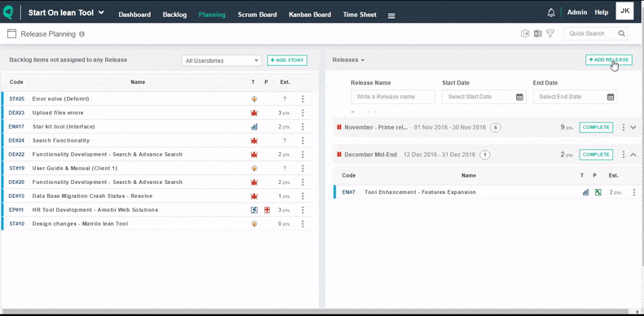This screenshot has height=316, width=644.
Task: Open the filter funnel icon
Action: click(x=550, y=33)
